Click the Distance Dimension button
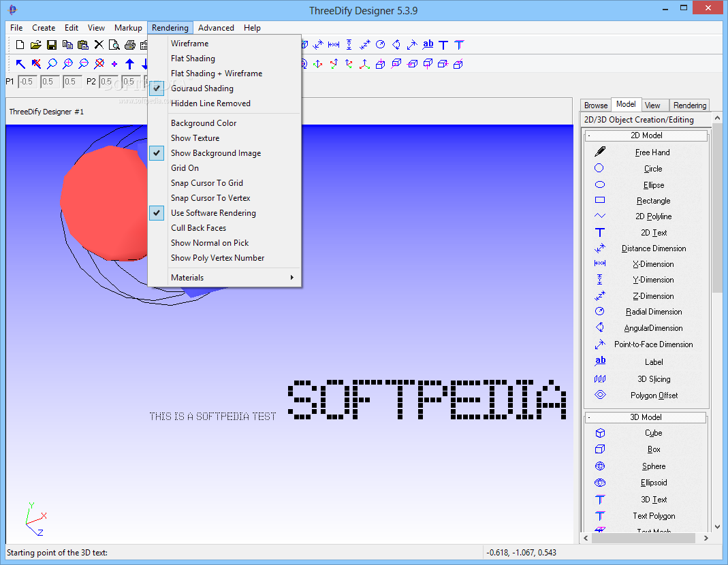 click(x=653, y=248)
